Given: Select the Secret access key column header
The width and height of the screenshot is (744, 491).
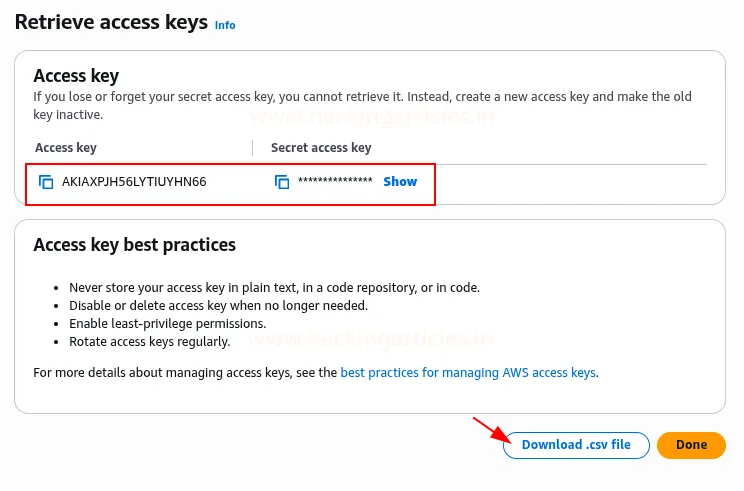Looking at the screenshot, I should (x=321, y=148).
